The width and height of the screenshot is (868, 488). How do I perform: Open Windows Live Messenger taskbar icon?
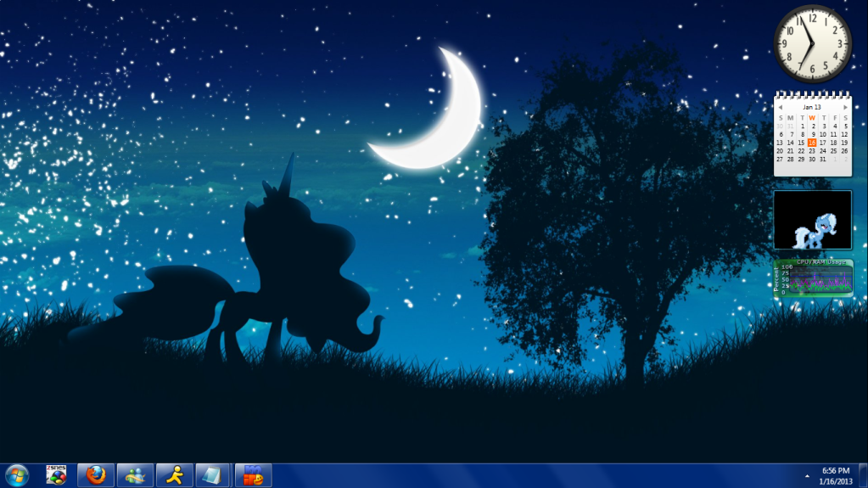[x=135, y=475]
